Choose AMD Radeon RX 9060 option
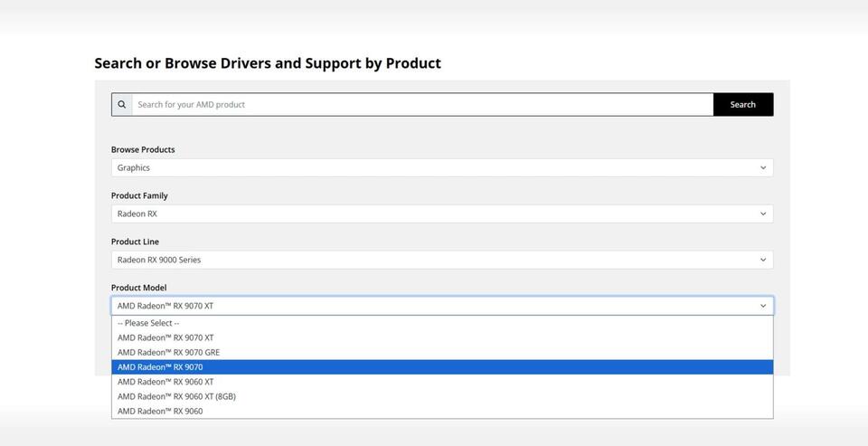Screen dimensions: 868x446 point(442,411)
